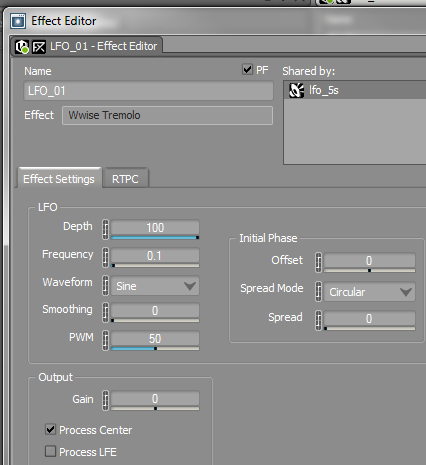
Task: Click the Name field containing LFO_01
Action: point(148,91)
